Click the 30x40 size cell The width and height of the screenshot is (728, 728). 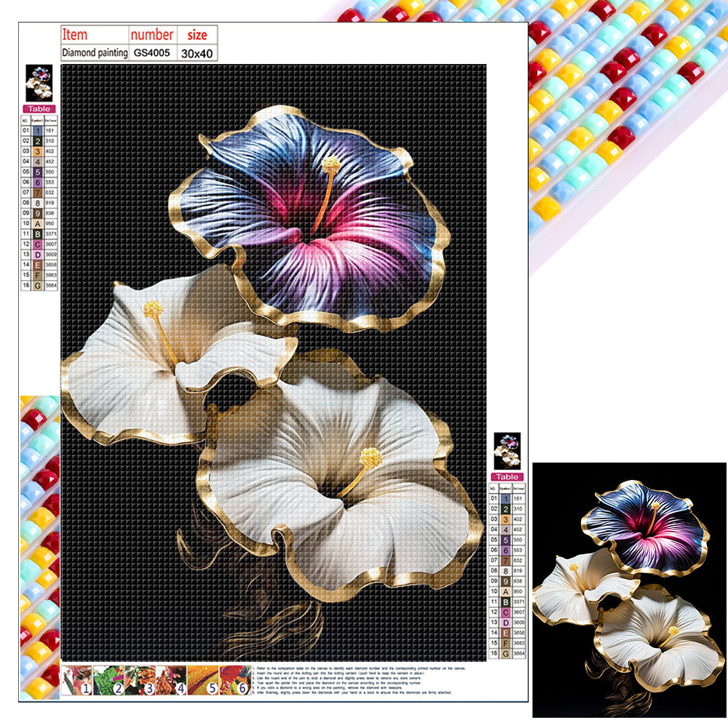[196, 52]
